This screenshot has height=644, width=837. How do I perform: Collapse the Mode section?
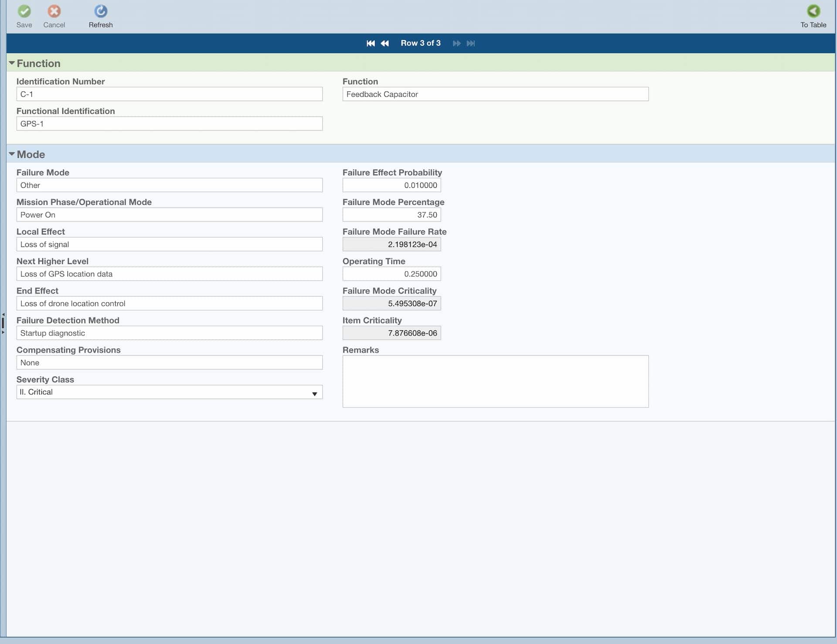point(12,153)
